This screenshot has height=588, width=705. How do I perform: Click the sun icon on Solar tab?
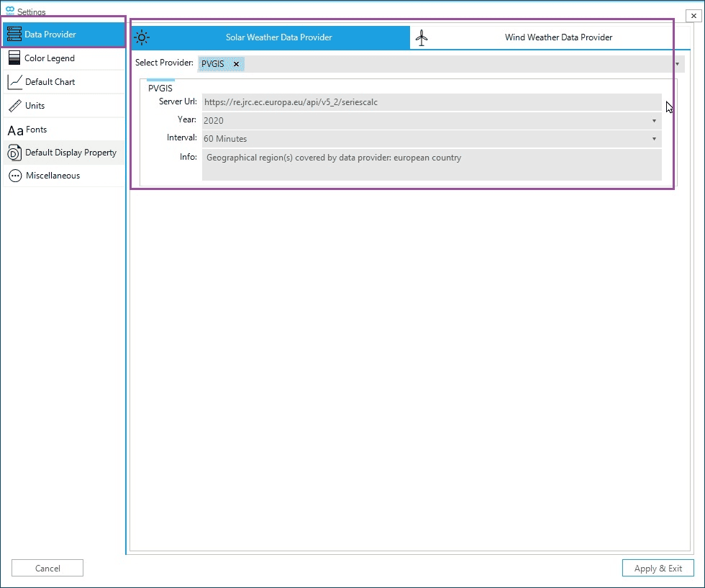click(142, 37)
